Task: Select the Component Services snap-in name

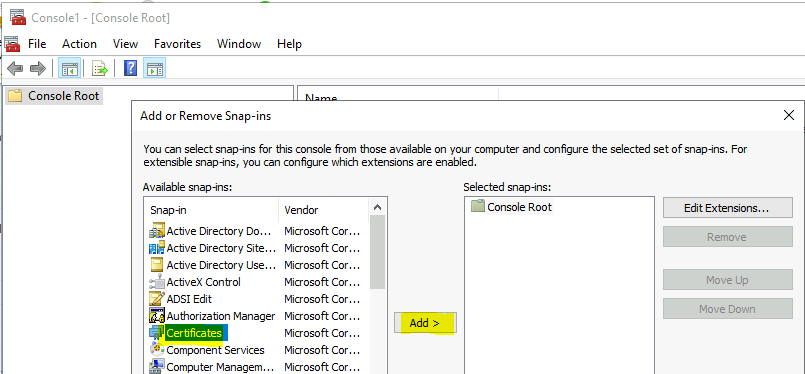Action: pyautogui.click(x=216, y=350)
